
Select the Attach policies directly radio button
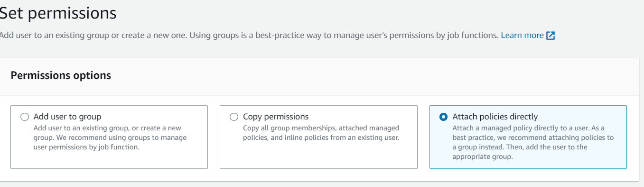[x=443, y=117]
